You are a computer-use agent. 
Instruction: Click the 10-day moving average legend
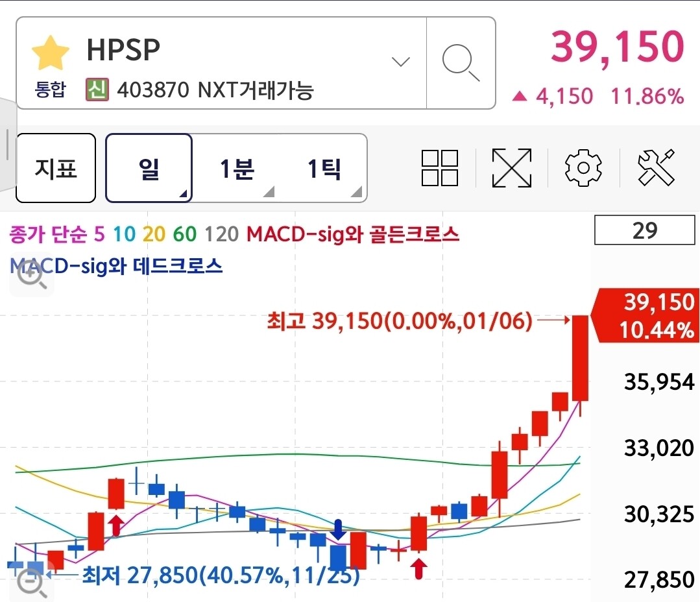[x=124, y=234]
